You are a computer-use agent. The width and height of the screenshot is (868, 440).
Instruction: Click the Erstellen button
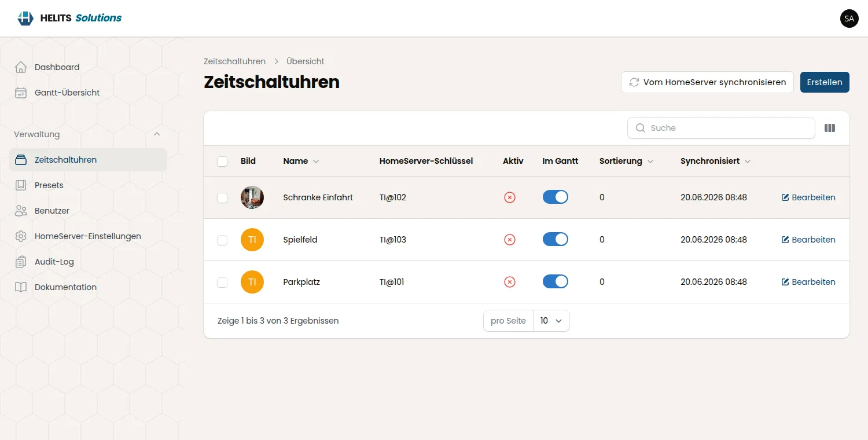click(x=825, y=82)
